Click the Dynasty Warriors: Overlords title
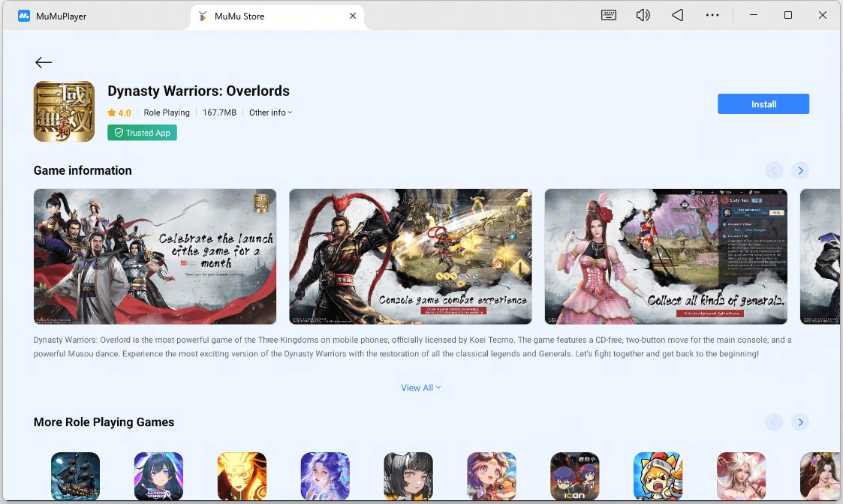Image resolution: width=843 pixels, height=504 pixels. pos(198,91)
